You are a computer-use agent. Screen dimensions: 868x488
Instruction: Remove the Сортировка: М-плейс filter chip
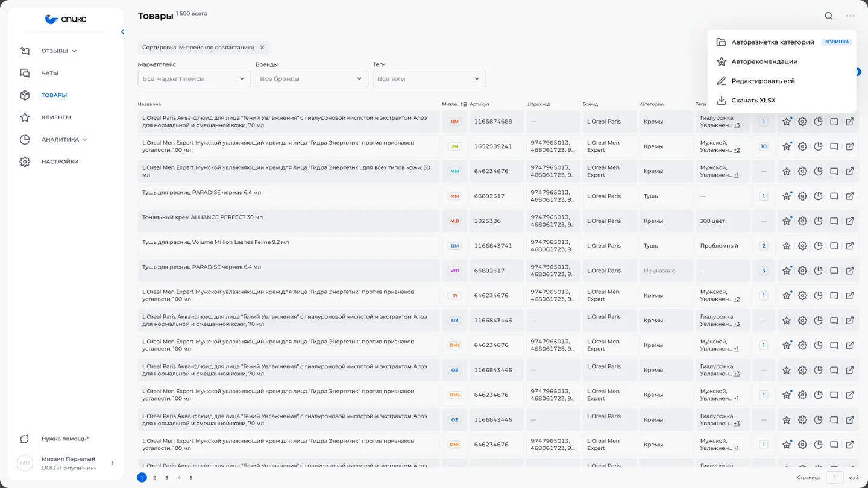262,48
